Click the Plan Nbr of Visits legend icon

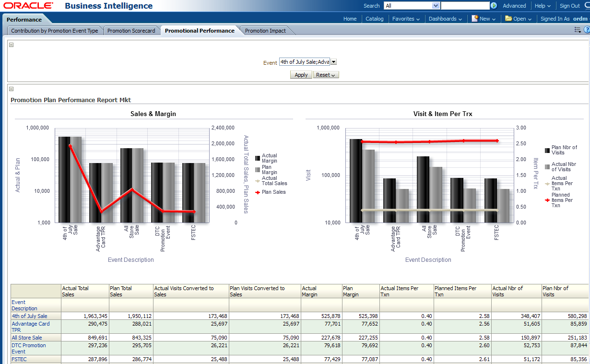coord(547,150)
